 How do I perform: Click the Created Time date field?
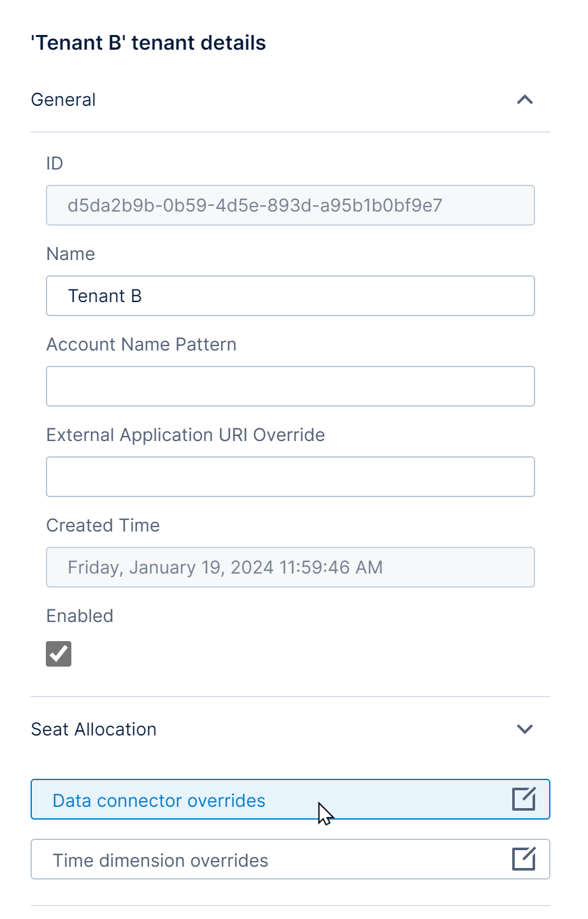[290, 567]
